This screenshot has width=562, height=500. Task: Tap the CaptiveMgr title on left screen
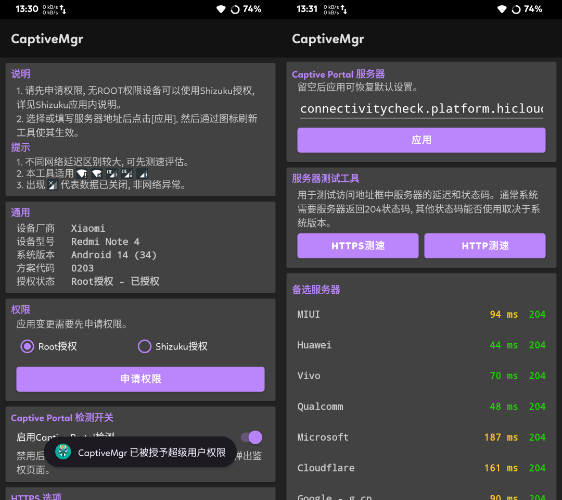pyautogui.click(x=47, y=39)
